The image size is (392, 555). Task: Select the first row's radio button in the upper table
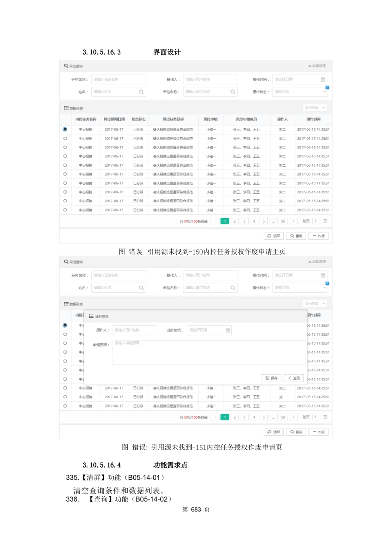point(65,129)
